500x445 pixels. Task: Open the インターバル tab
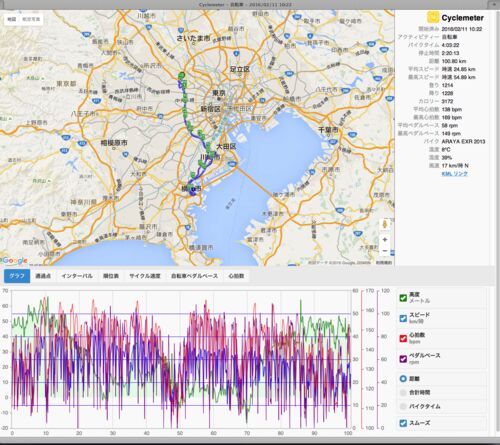click(x=77, y=276)
